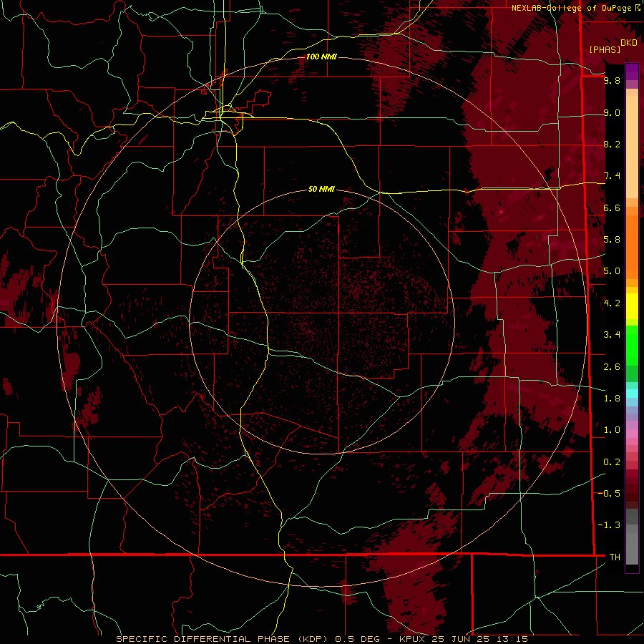Click the TH threshold label on legend
Image resolution: width=644 pixels, height=644 pixels.
pyautogui.click(x=615, y=557)
